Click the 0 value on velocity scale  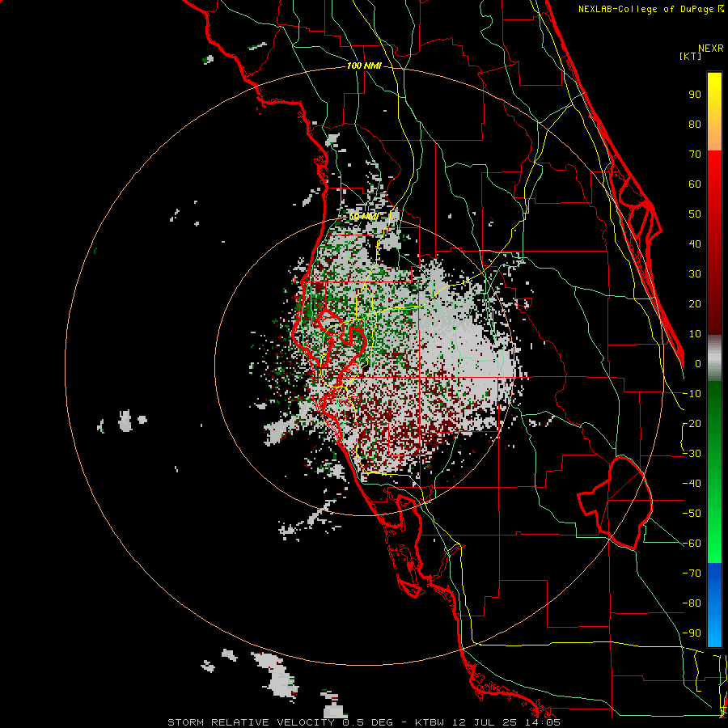[698, 363]
